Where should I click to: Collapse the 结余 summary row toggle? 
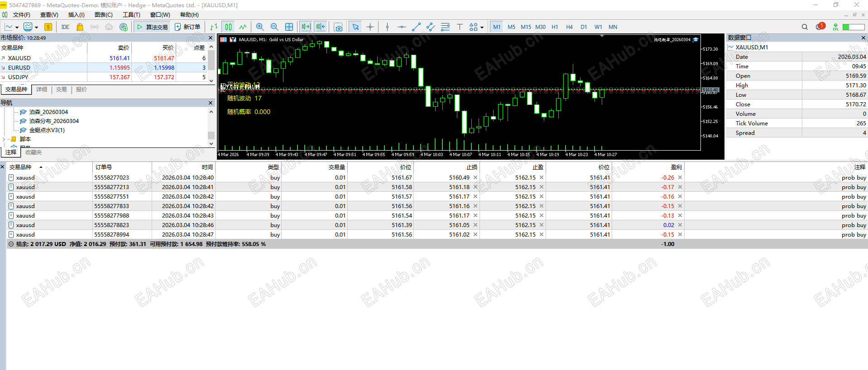(x=11, y=244)
